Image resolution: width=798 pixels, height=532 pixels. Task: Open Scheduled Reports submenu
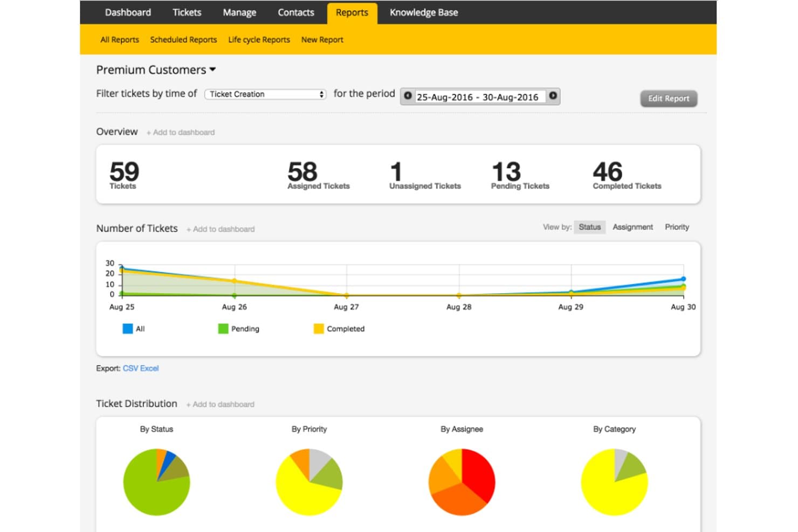tap(183, 40)
